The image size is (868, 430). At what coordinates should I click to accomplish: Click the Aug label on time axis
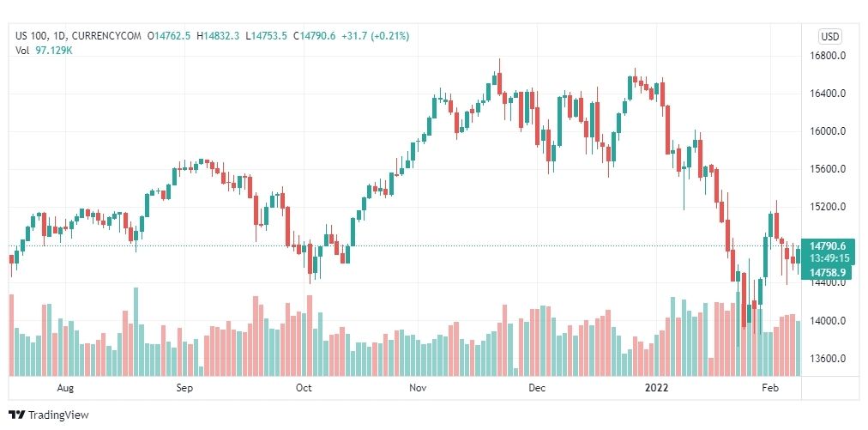pos(65,388)
